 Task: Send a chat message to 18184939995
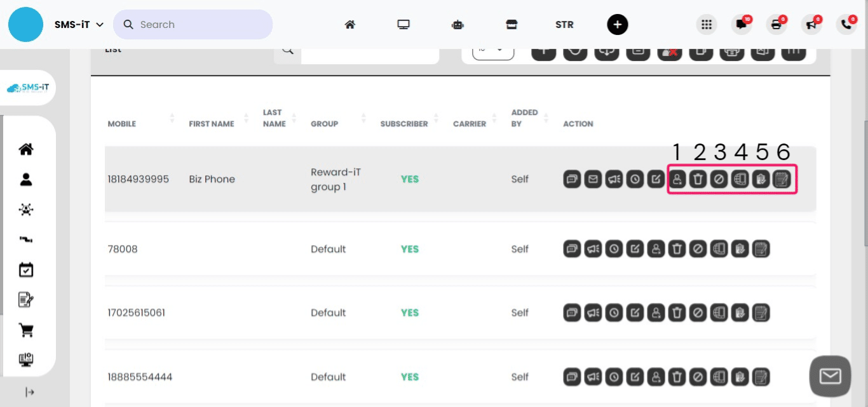tap(573, 180)
